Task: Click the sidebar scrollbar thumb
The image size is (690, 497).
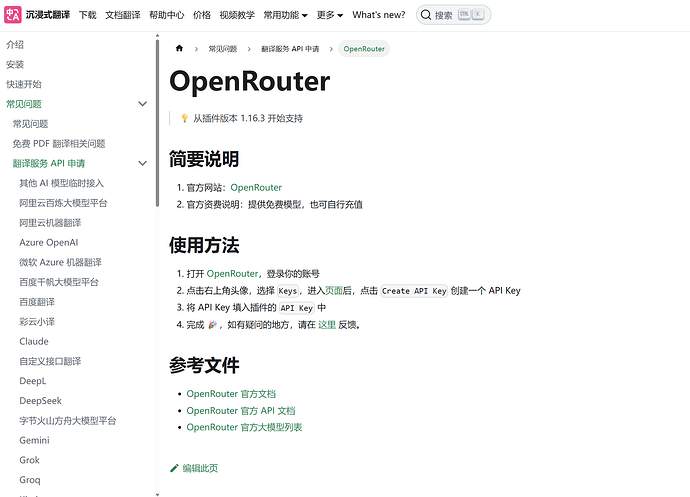Action: click(x=157, y=123)
